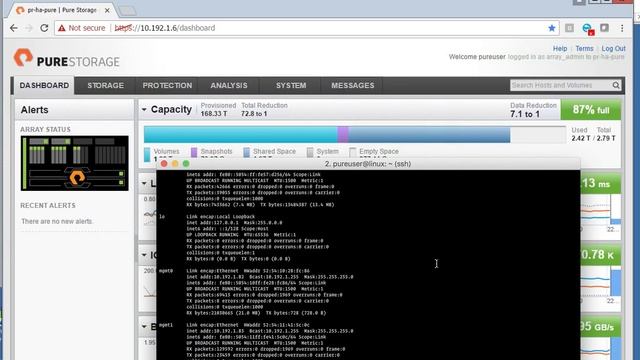Click the Welcome pureuser text
640x360 pixels.
point(477,57)
